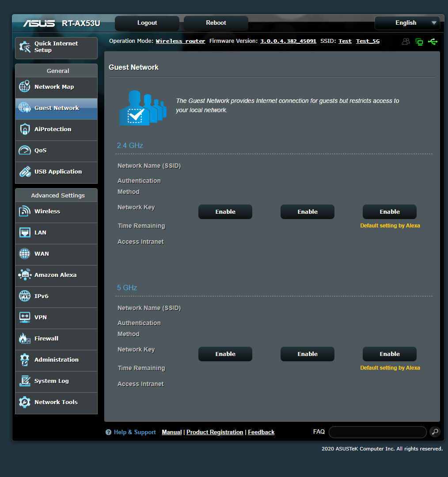Click the LAN port icon
Screen dimensions: 448x477
click(x=25, y=232)
